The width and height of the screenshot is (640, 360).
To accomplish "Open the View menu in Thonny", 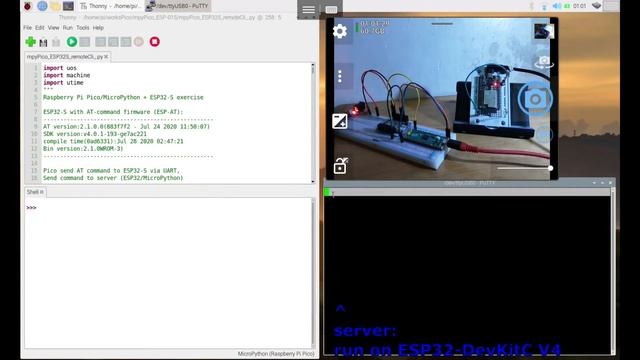I will coord(53,28).
